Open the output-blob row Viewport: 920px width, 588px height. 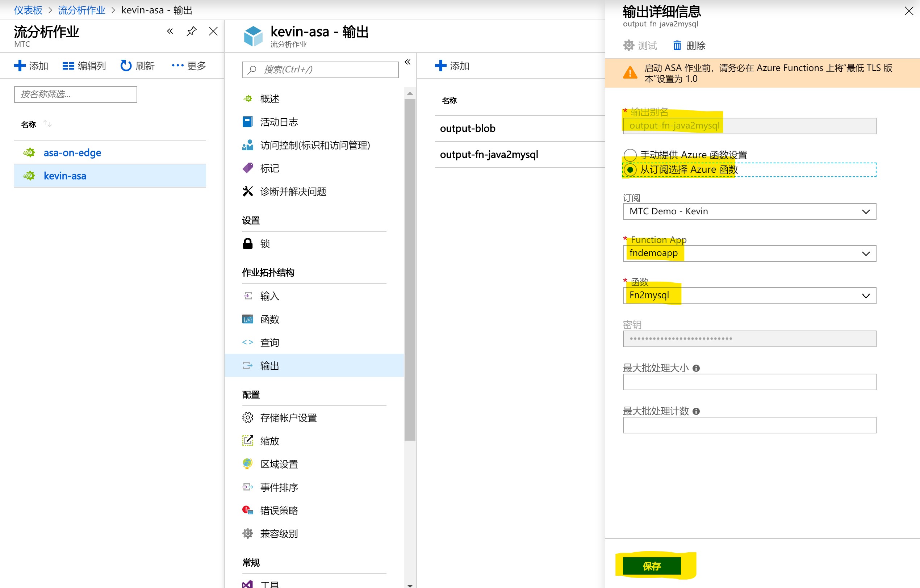520,129
